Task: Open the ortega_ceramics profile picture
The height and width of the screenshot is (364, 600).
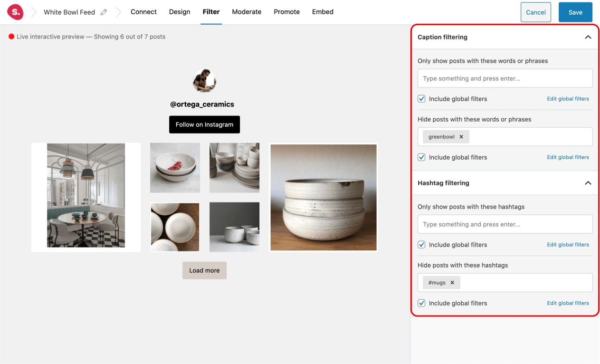Action: click(204, 81)
